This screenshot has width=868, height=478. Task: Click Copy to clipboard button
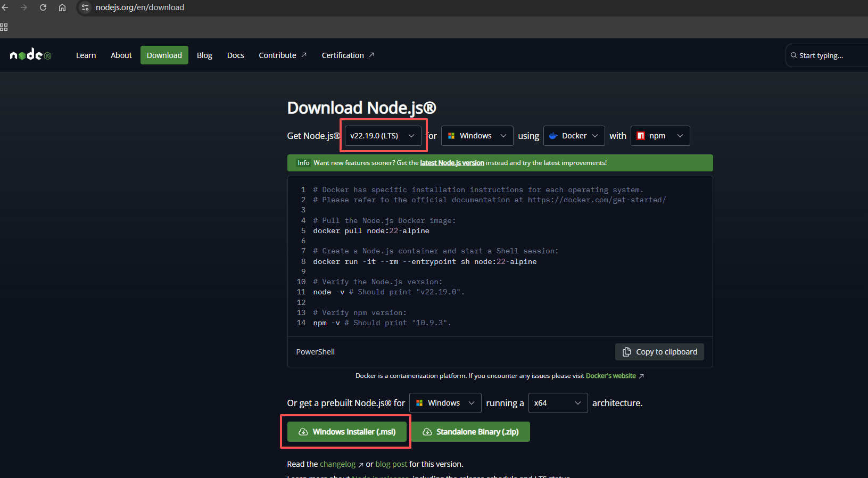point(660,352)
